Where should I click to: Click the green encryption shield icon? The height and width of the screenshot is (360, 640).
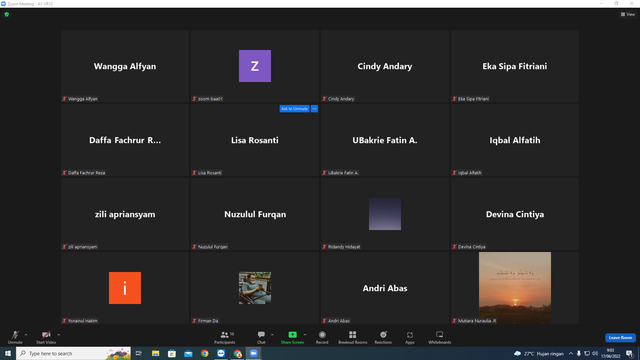pos(7,14)
